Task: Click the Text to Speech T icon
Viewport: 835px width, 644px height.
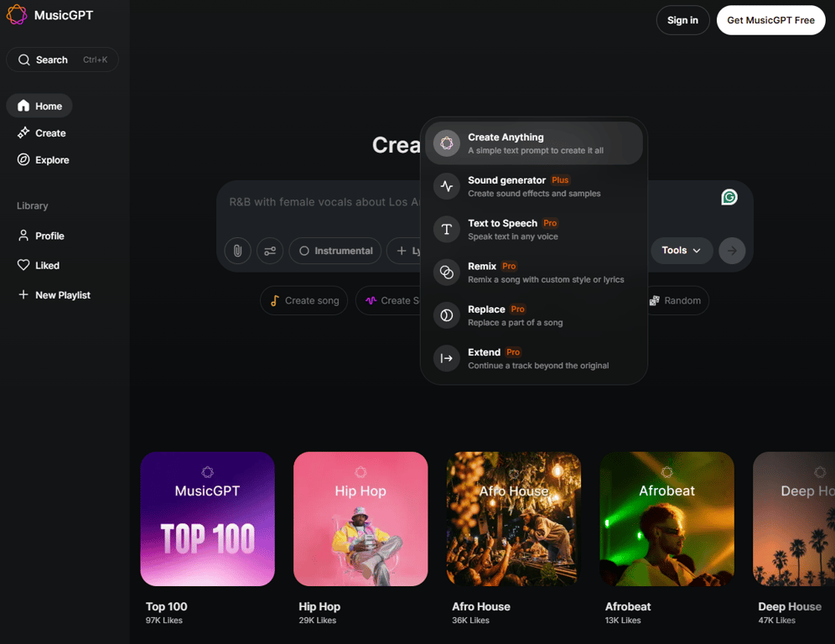Action: point(446,229)
